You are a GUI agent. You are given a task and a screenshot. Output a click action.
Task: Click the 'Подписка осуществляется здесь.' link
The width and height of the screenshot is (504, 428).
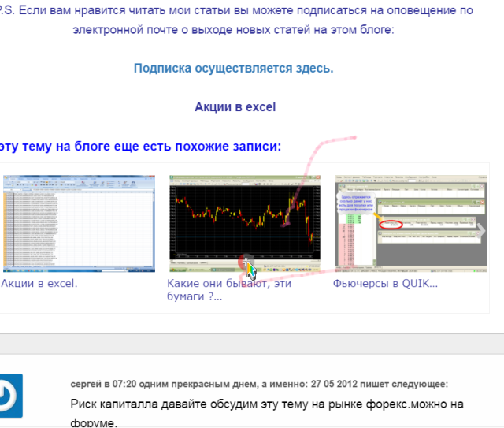tap(233, 68)
